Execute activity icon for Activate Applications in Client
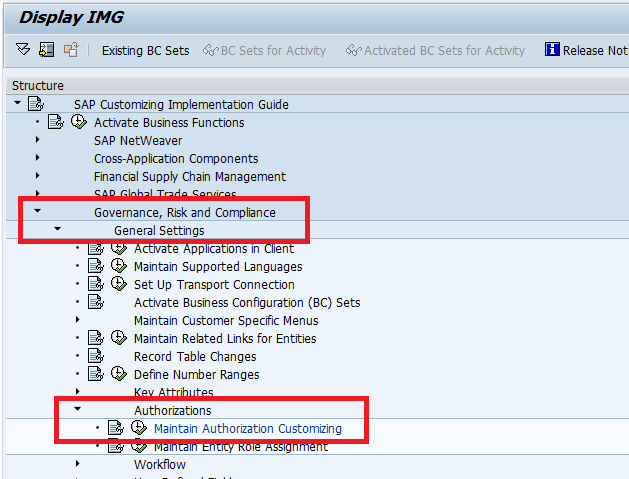Image resolution: width=629 pixels, height=479 pixels. (x=119, y=248)
